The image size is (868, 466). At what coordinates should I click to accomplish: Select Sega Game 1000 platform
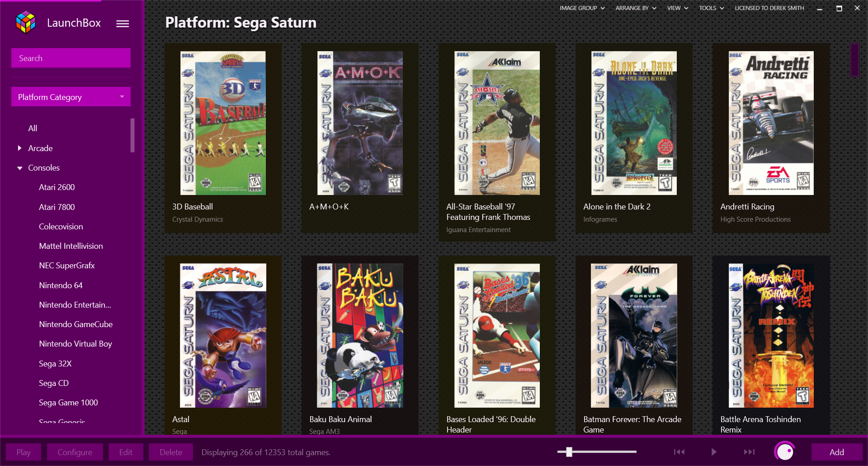tap(68, 403)
